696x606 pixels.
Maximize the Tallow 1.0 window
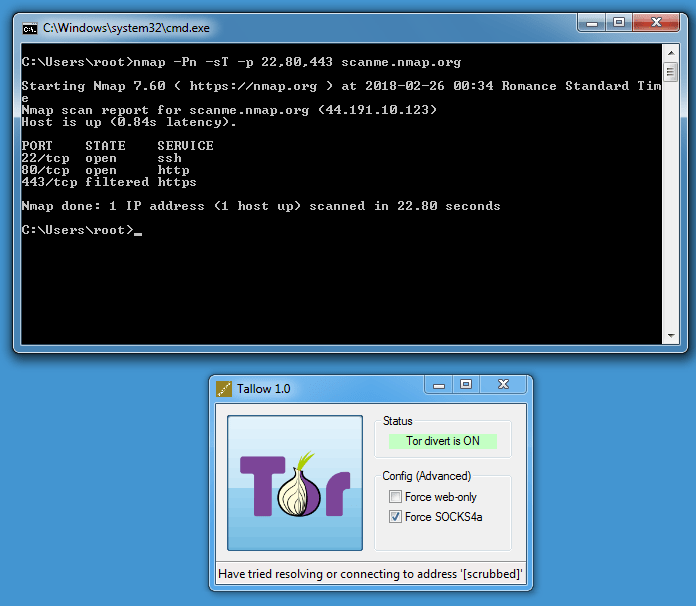tap(466, 384)
